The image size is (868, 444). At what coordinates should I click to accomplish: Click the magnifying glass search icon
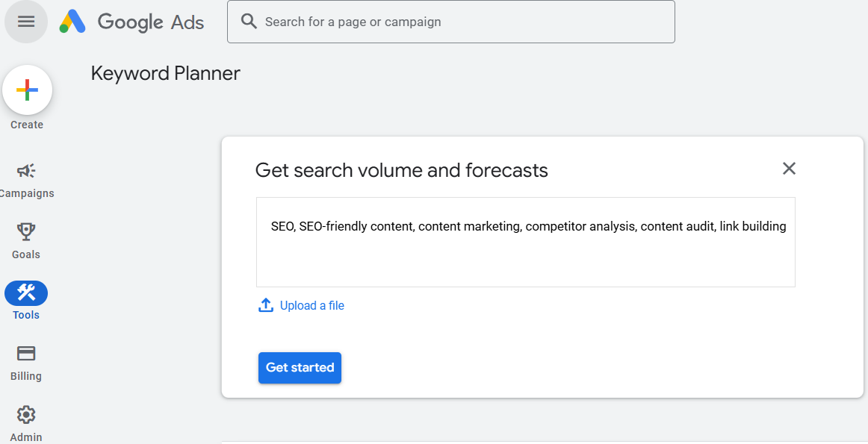249,22
